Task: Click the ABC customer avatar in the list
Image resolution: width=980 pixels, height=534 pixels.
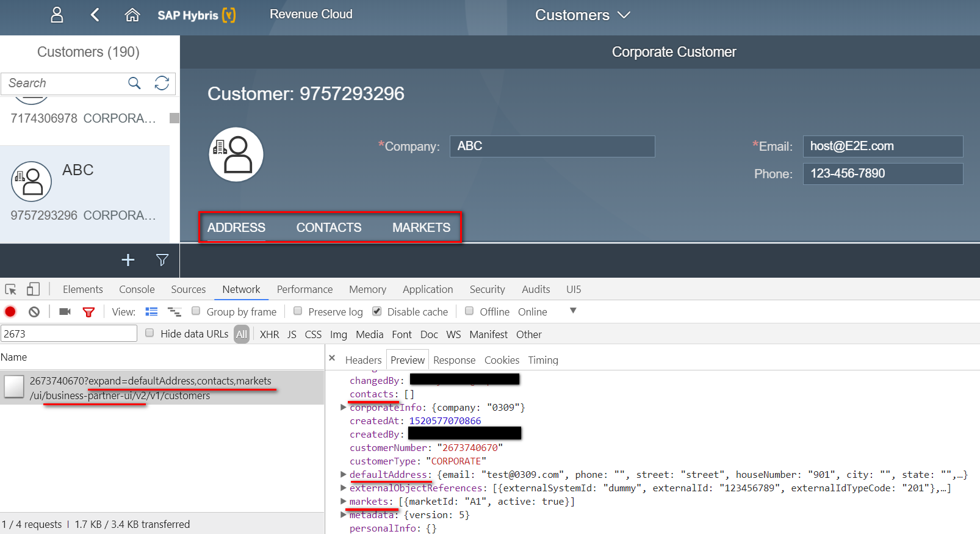Action: coord(32,181)
